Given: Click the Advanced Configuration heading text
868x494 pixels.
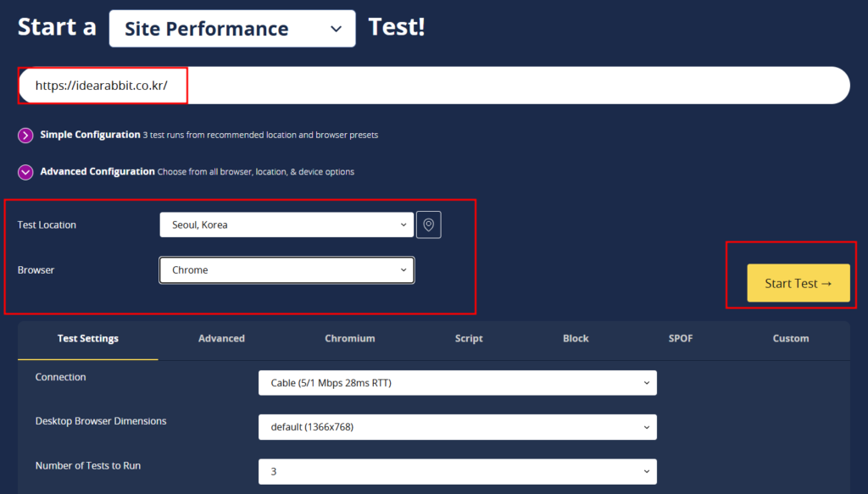Looking at the screenshot, I should (x=97, y=171).
